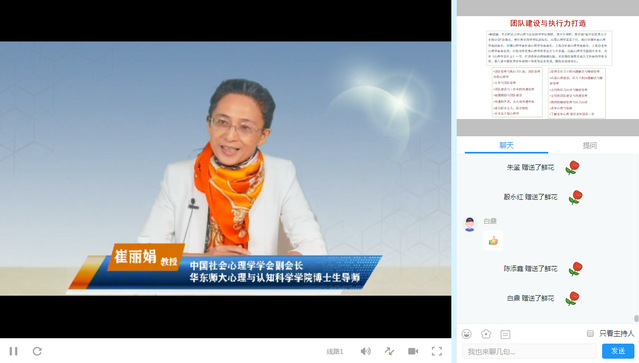The width and height of the screenshot is (639, 363).
Task: Enter fullscreen video mode
Action: [x=437, y=351]
